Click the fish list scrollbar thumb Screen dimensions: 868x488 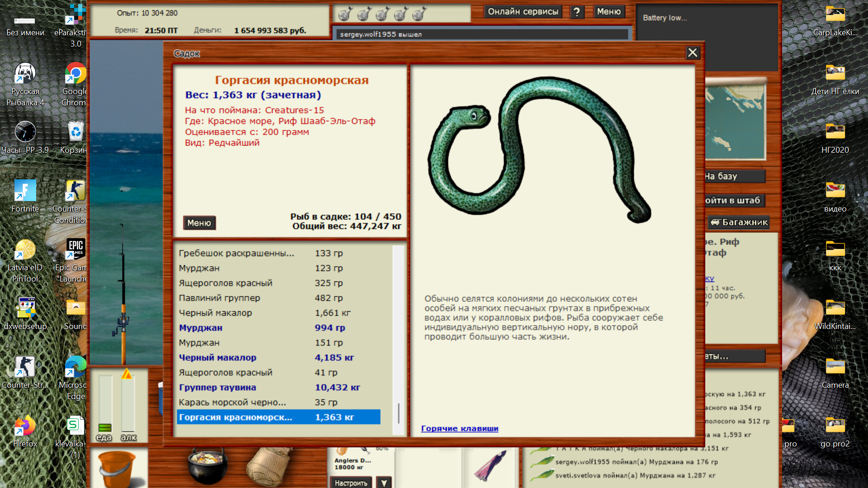pos(398,413)
